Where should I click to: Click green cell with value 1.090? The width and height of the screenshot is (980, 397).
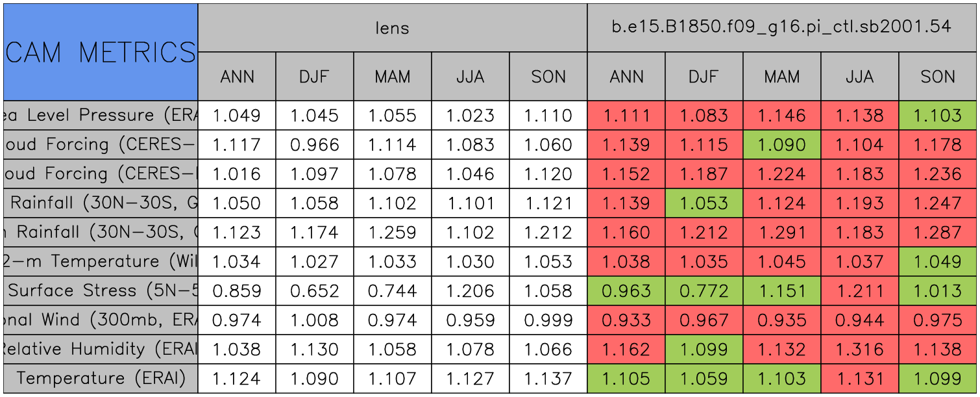pyautogui.click(x=781, y=145)
